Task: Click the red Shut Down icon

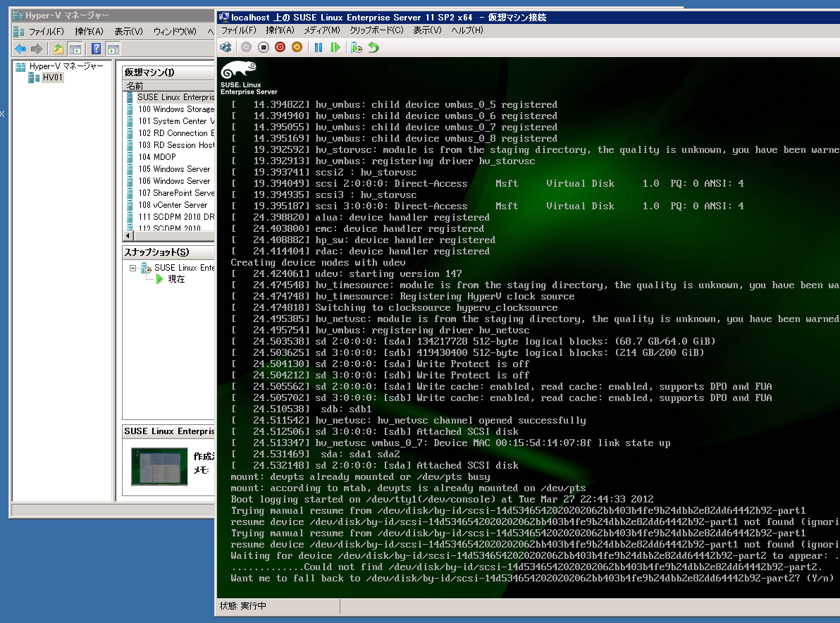Action: point(280,47)
